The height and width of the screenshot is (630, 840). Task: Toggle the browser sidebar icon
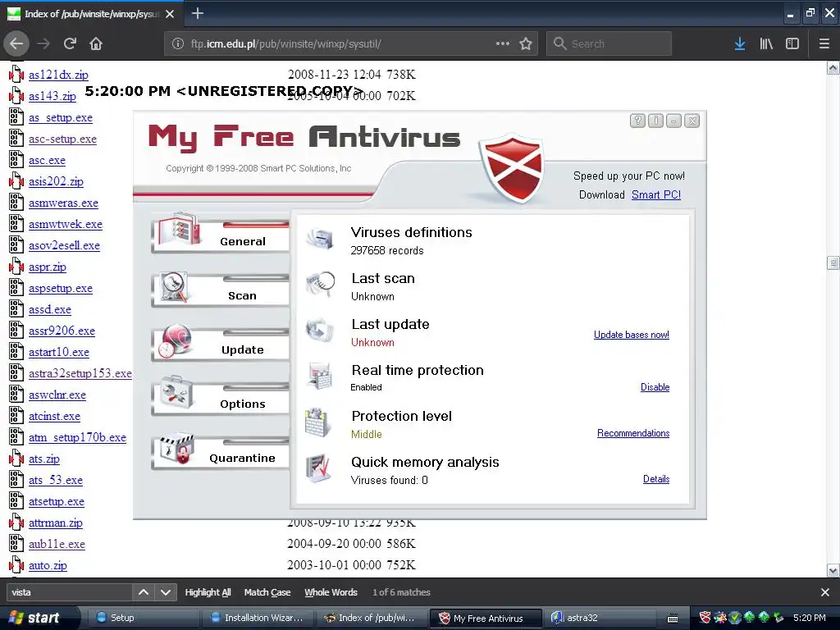pyautogui.click(x=792, y=44)
